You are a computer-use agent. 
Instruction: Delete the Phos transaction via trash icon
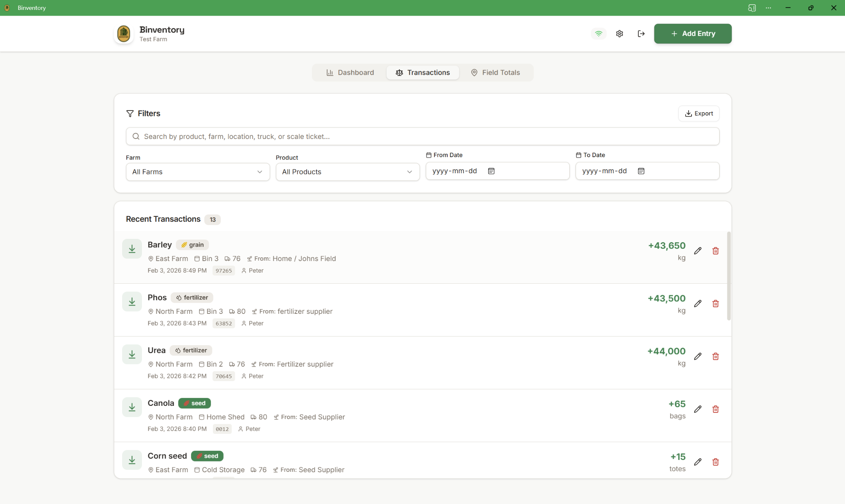[x=716, y=304]
